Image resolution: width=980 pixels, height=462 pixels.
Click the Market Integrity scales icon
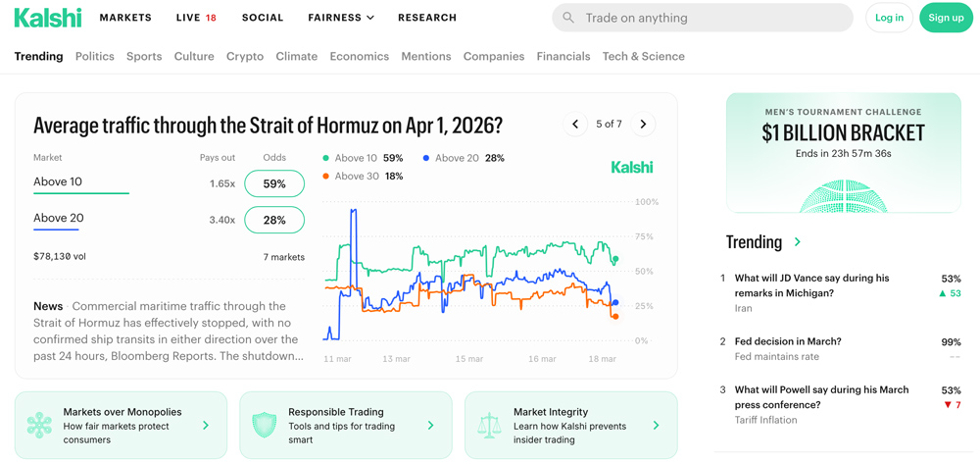point(489,425)
